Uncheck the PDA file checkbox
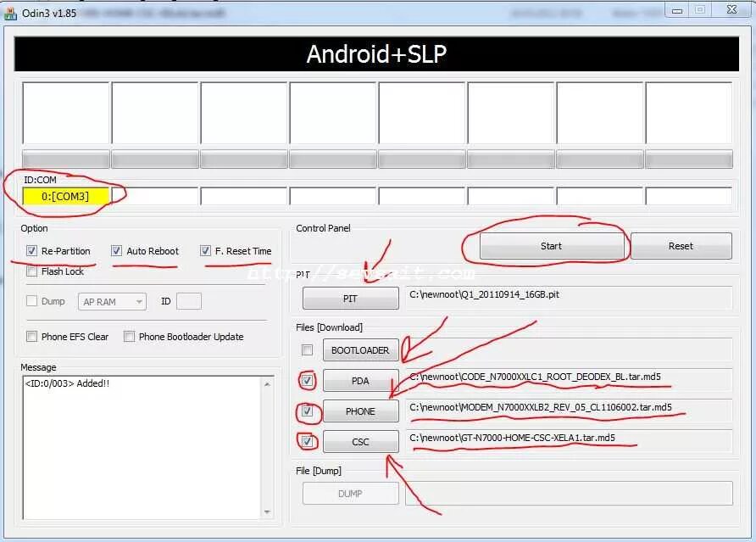The width and height of the screenshot is (756, 542). [307, 380]
